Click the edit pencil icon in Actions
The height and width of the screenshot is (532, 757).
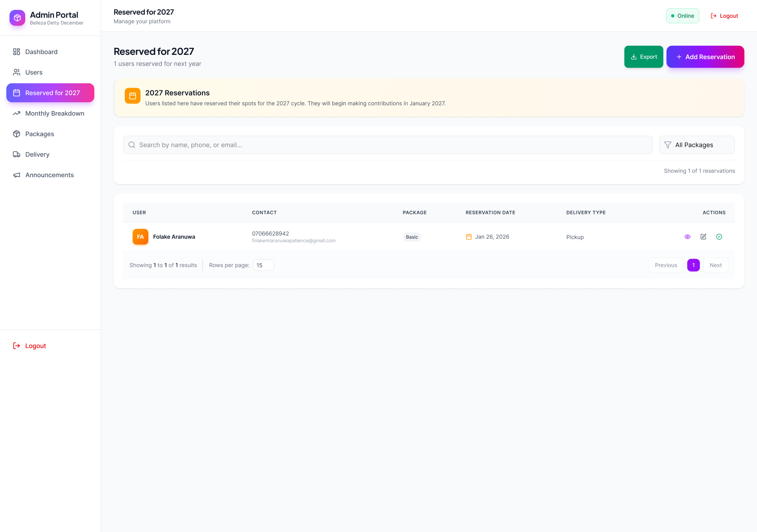pos(703,237)
